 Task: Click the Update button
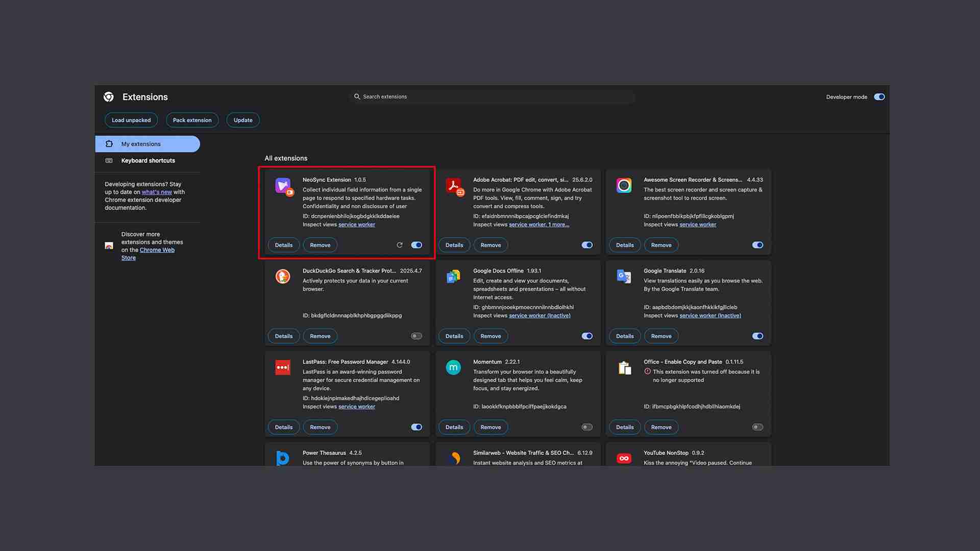coord(243,120)
